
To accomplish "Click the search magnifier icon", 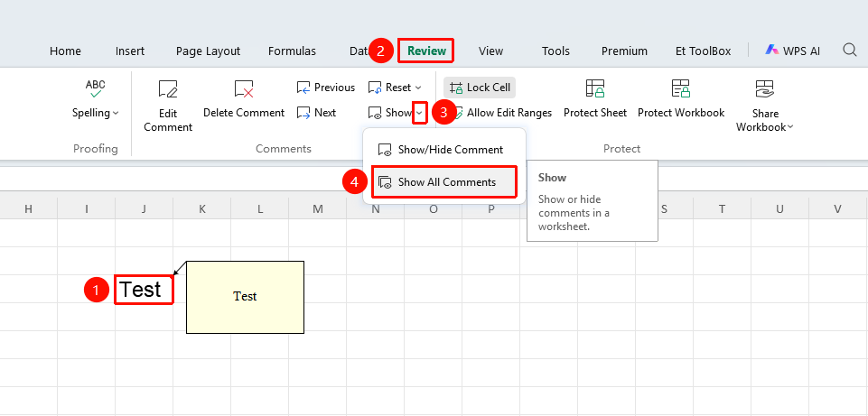I will coord(850,51).
